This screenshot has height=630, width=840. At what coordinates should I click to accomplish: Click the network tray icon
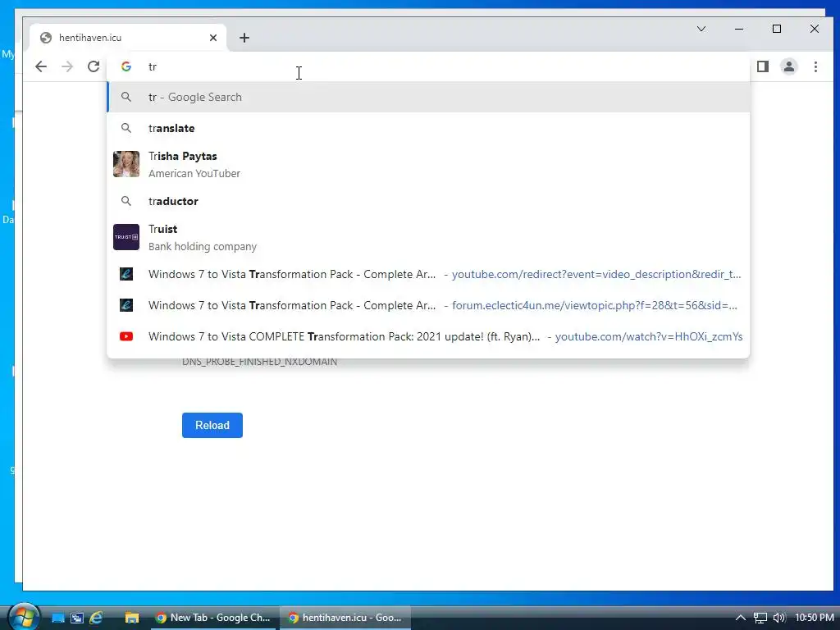coord(760,618)
